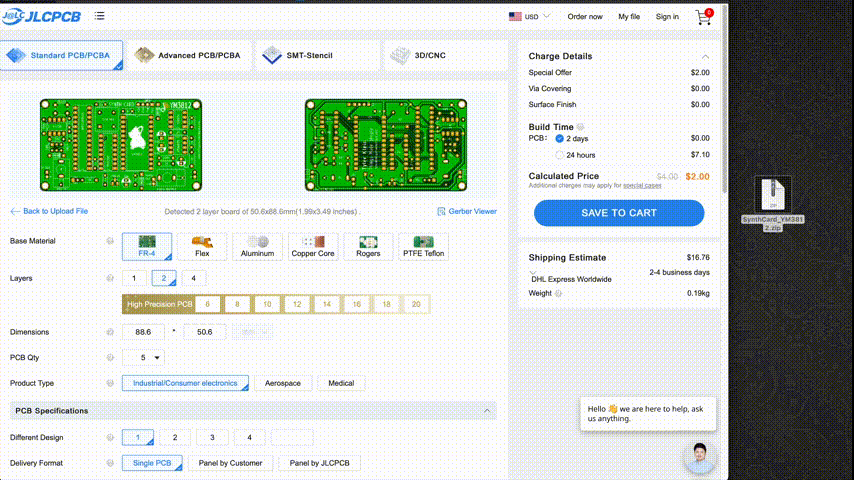Click the Back to Upload File arrow
Viewport: 854px width, 480px height.
click(x=15, y=211)
